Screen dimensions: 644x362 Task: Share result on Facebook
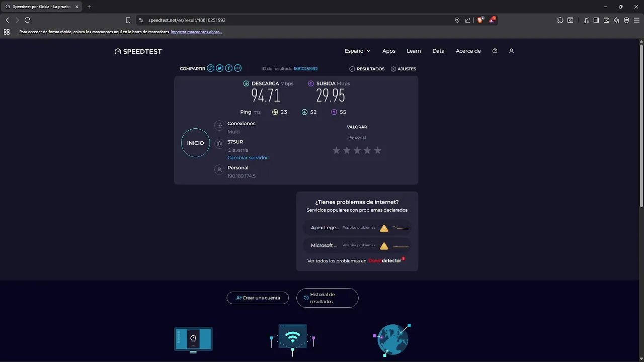pos(228,68)
